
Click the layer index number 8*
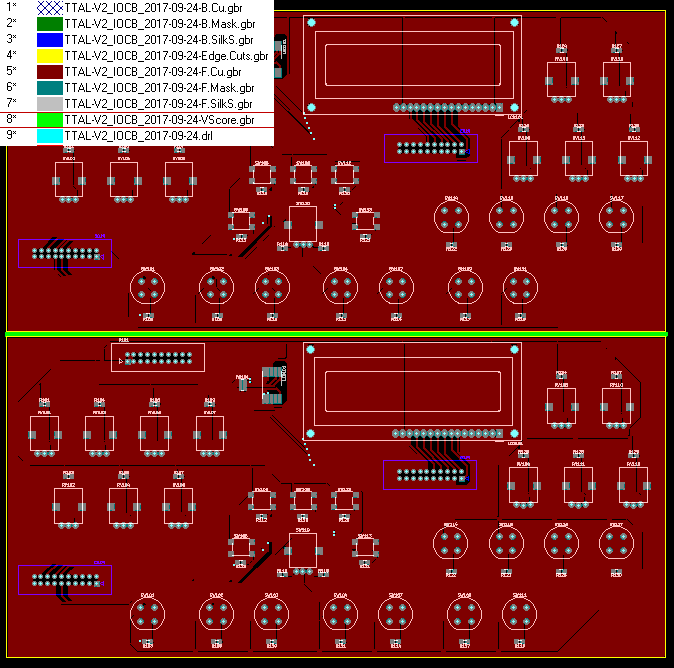click(11, 119)
